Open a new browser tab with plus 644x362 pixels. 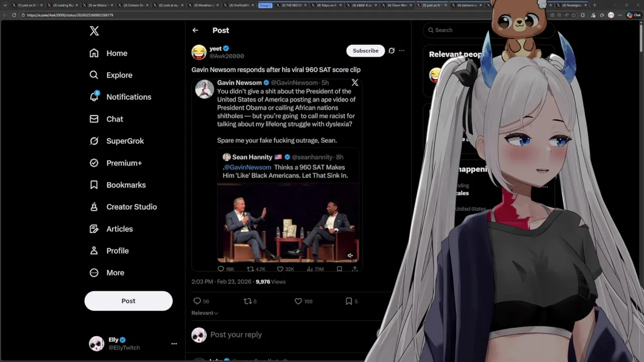(x=595, y=5)
